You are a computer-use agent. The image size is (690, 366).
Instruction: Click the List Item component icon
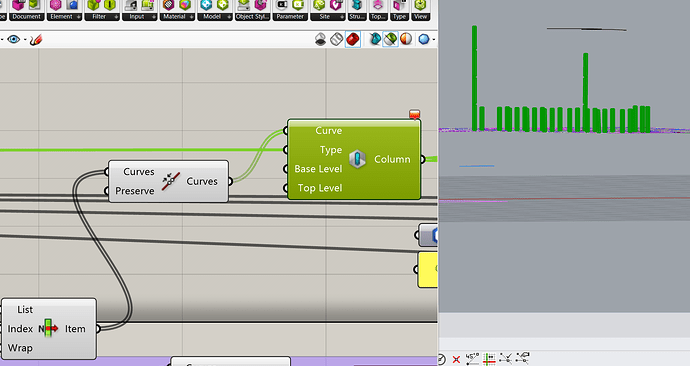point(48,329)
